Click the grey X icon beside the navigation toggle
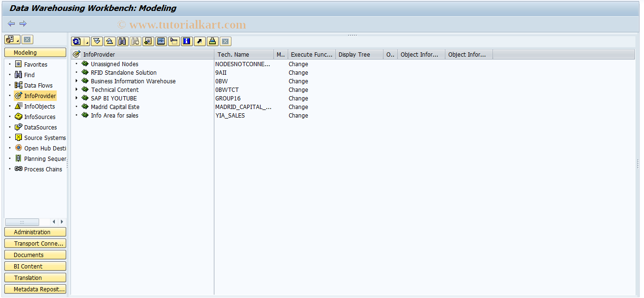Viewport: 644px width, 298px height. (x=28, y=40)
